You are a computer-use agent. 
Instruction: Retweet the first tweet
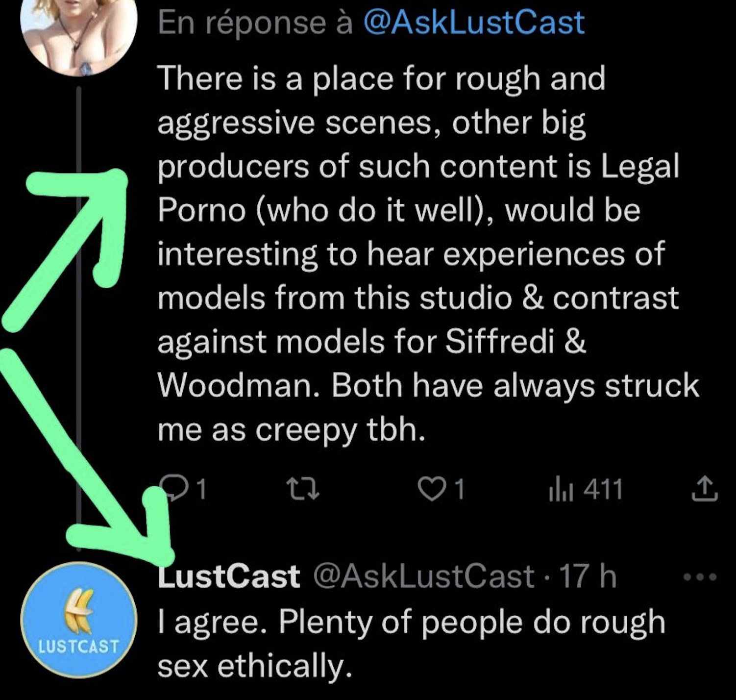pos(302,489)
